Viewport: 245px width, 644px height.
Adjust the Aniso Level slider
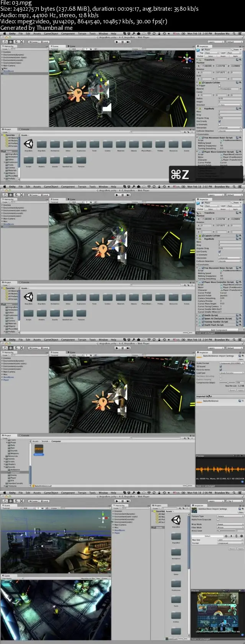(226, 531)
